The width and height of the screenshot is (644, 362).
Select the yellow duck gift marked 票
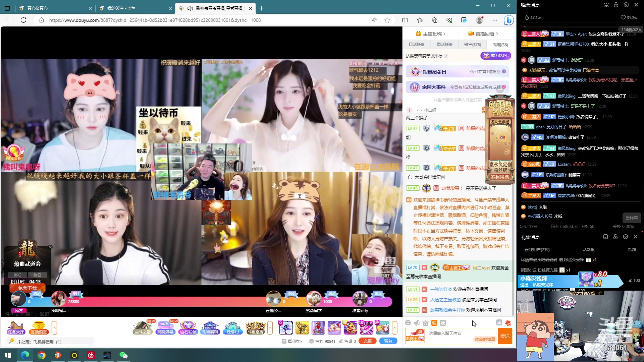350,327
